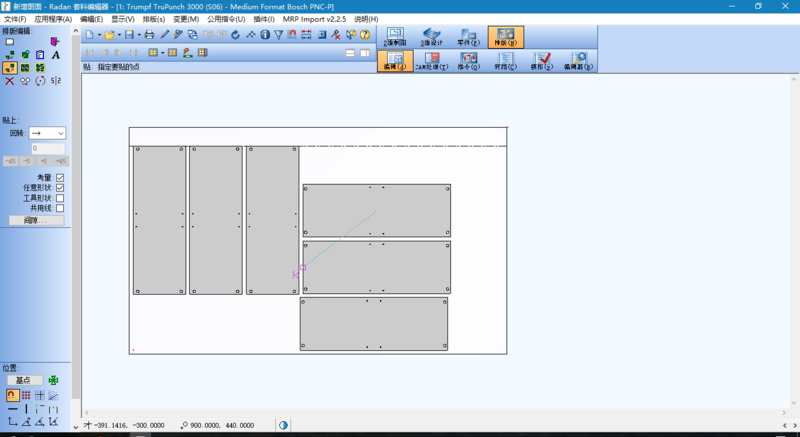Click the Save disk icon
This screenshot has width=800, height=437.
click(x=129, y=35)
